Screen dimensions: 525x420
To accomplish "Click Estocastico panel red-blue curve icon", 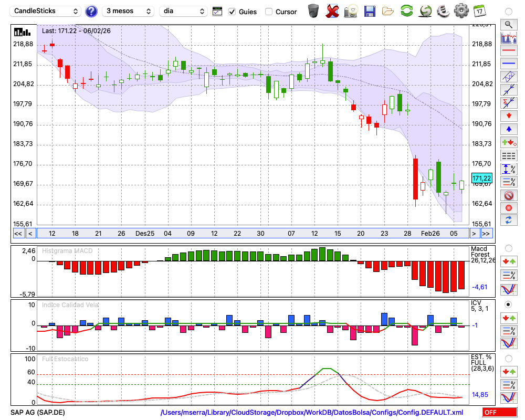I will click(x=509, y=397).
